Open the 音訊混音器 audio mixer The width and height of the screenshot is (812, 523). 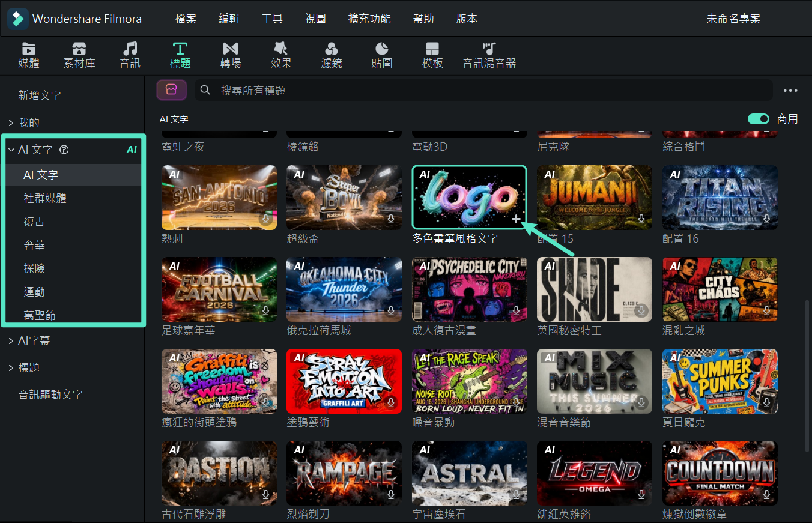489,55
